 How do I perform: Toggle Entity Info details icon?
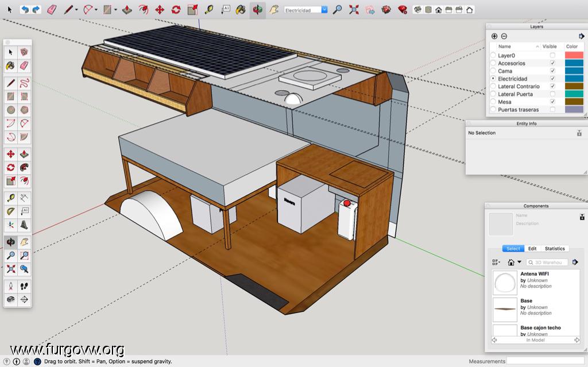(x=579, y=133)
